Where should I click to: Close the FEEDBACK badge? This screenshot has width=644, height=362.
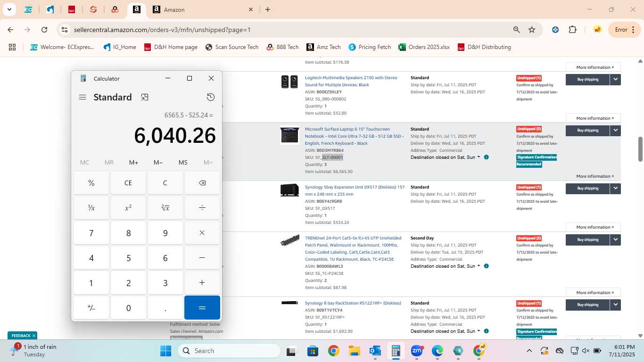point(33,336)
